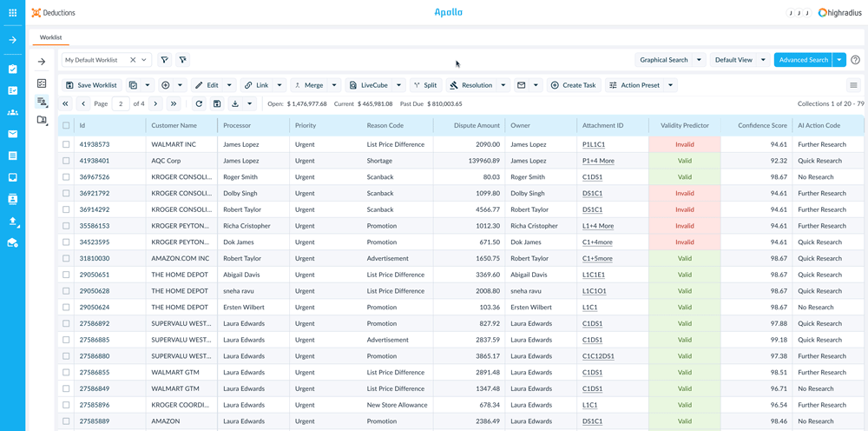Check the row with Id 36967526
This screenshot has width=868, height=431.
[x=67, y=176]
